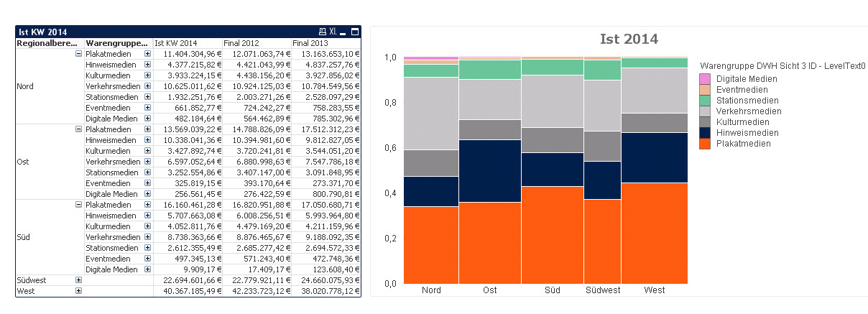This screenshot has width=868, height=314.
Task: Expand the West region row
Action: tap(78, 290)
